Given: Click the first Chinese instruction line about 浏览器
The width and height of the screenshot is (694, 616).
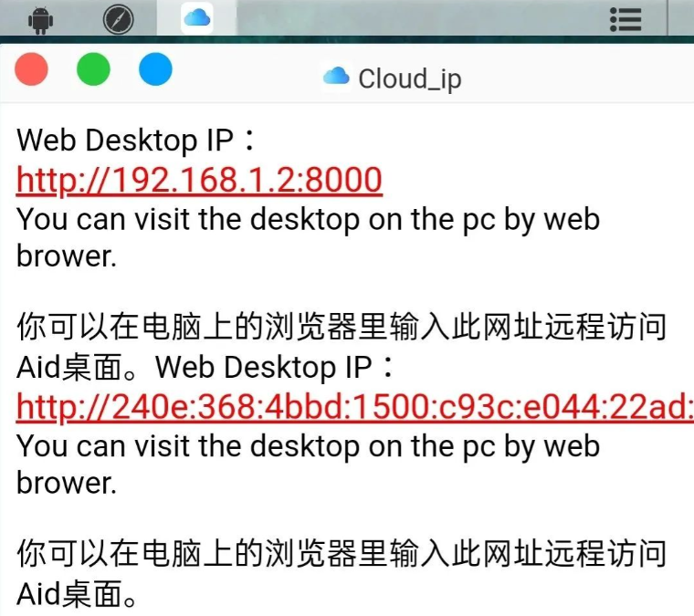Looking at the screenshot, I should pos(342,328).
